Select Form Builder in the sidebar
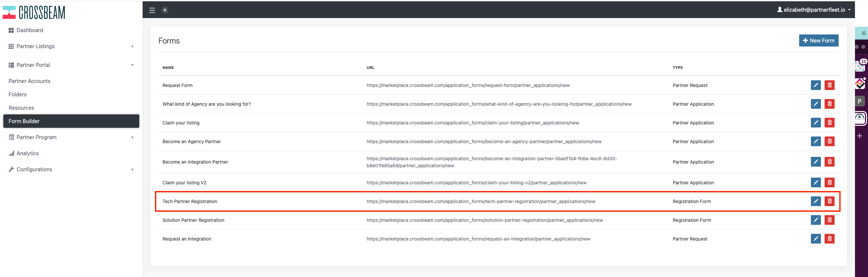 pos(71,121)
